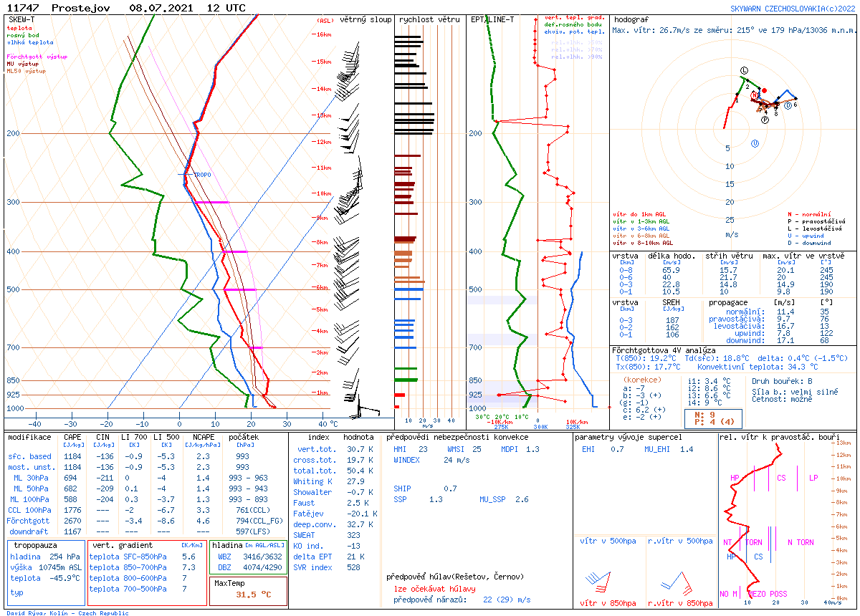860x616 pixels.
Task: Click the circled P marker on the hodograph
Action: tap(765, 120)
